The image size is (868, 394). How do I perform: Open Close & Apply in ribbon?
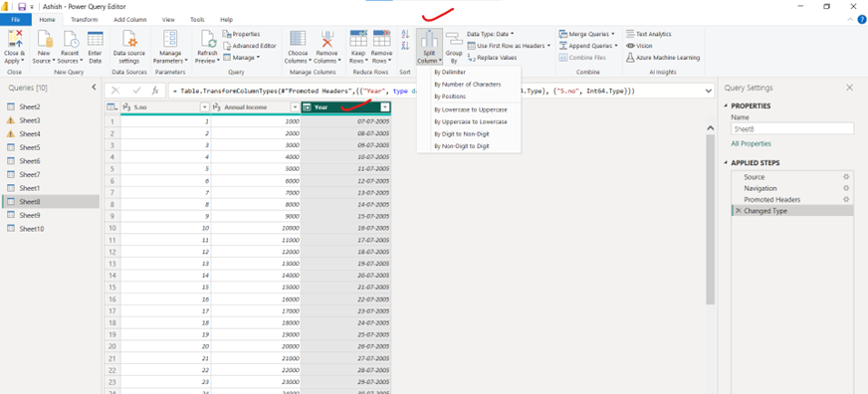point(14,48)
